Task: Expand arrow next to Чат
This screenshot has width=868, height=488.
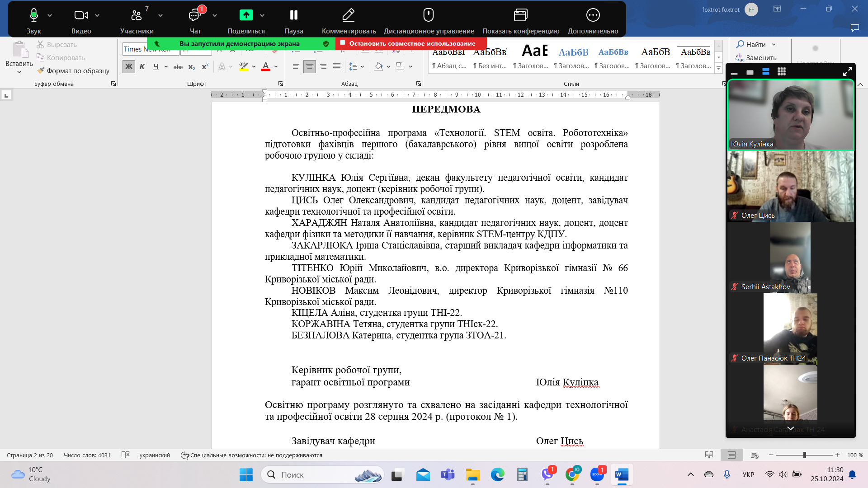Action: (x=215, y=15)
